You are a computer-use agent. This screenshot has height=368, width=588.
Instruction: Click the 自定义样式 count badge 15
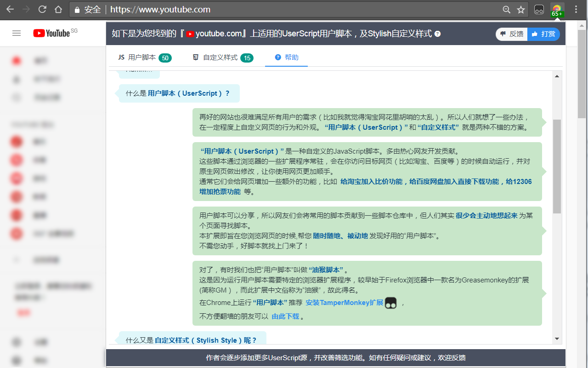(247, 58)
